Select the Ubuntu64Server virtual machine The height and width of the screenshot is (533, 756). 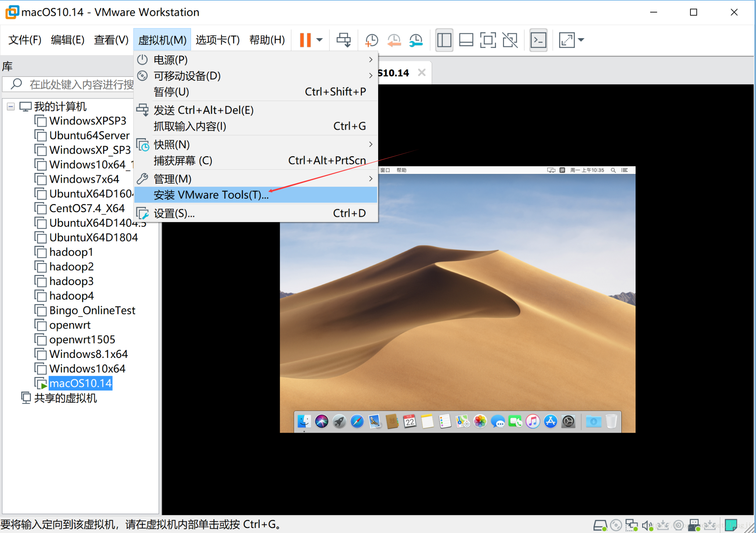(90, 135)
